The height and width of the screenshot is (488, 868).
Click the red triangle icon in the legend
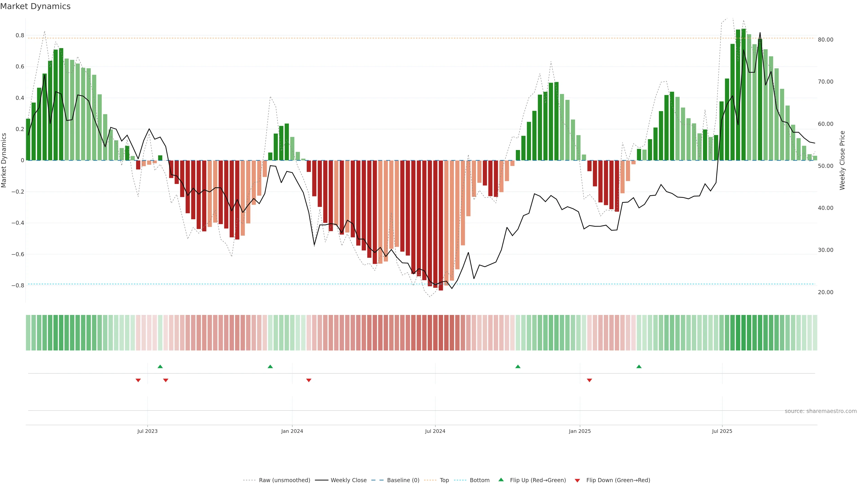point(577,481)
